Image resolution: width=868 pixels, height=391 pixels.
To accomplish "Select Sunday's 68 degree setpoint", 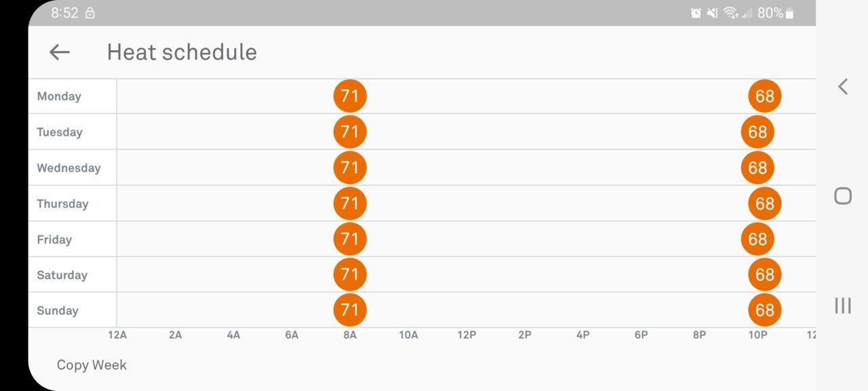I will pos(765,310).
